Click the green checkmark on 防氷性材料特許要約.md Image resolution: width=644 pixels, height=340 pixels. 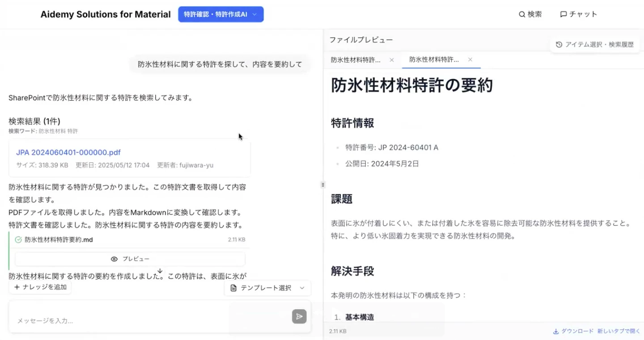point(18,239)
